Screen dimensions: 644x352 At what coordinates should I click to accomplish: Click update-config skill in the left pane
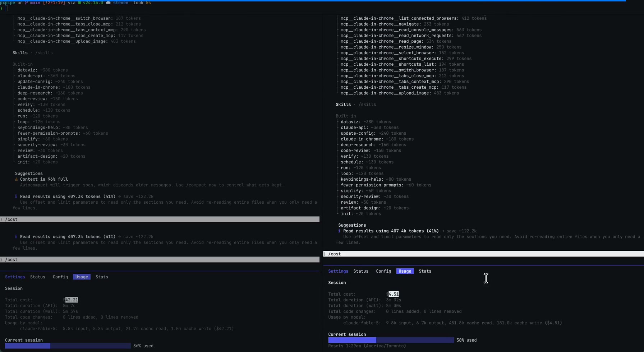50,82
